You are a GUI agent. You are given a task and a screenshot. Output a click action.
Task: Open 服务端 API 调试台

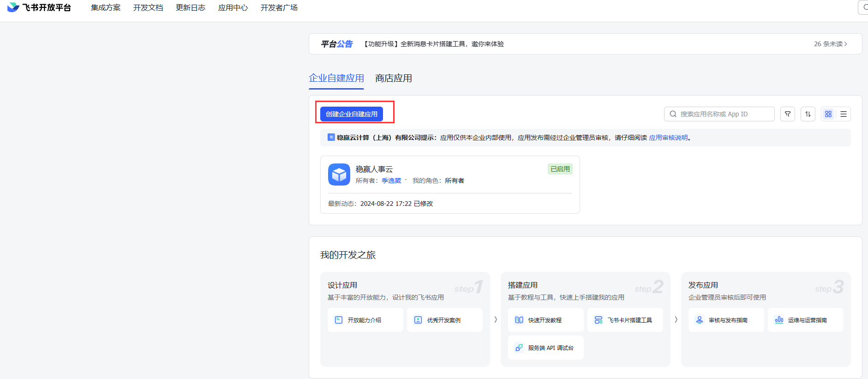(x=546, y=348)
